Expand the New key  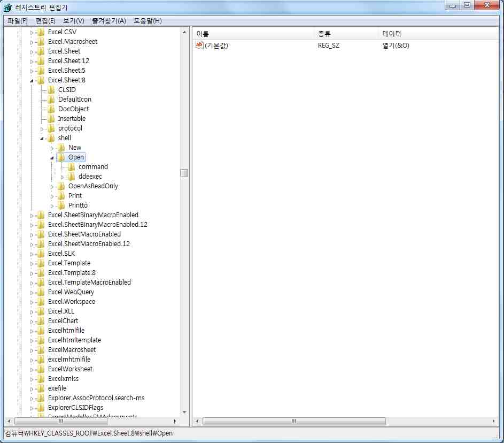click(x=52, y=148)
